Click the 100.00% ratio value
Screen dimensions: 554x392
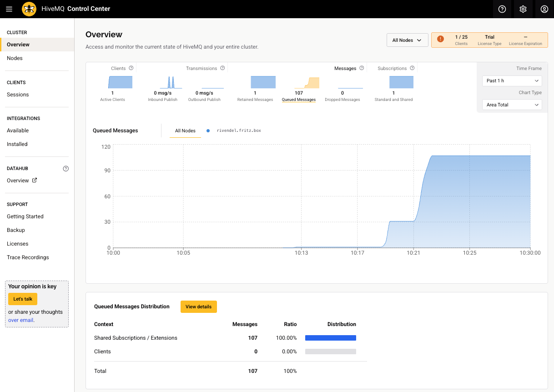pyautogui.click(x=286, y=338)
